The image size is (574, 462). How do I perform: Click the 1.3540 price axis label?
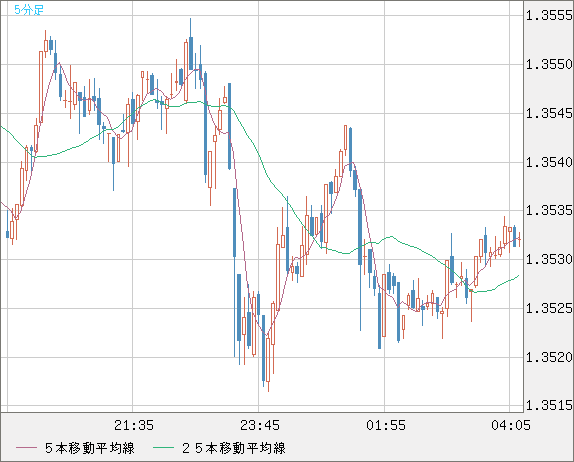coord(549,162)
